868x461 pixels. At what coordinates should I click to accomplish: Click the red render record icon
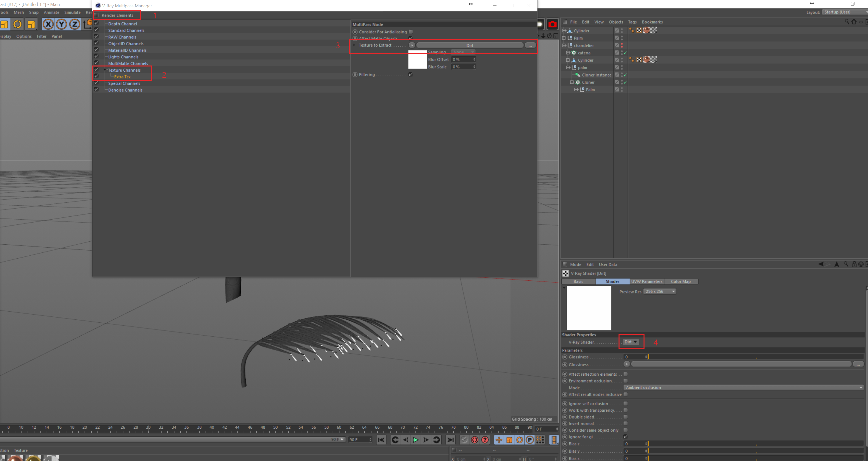(x=552, y=24)
